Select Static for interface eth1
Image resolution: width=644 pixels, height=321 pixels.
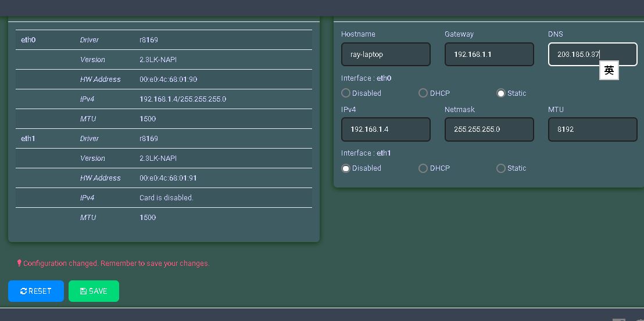[500, 168]
